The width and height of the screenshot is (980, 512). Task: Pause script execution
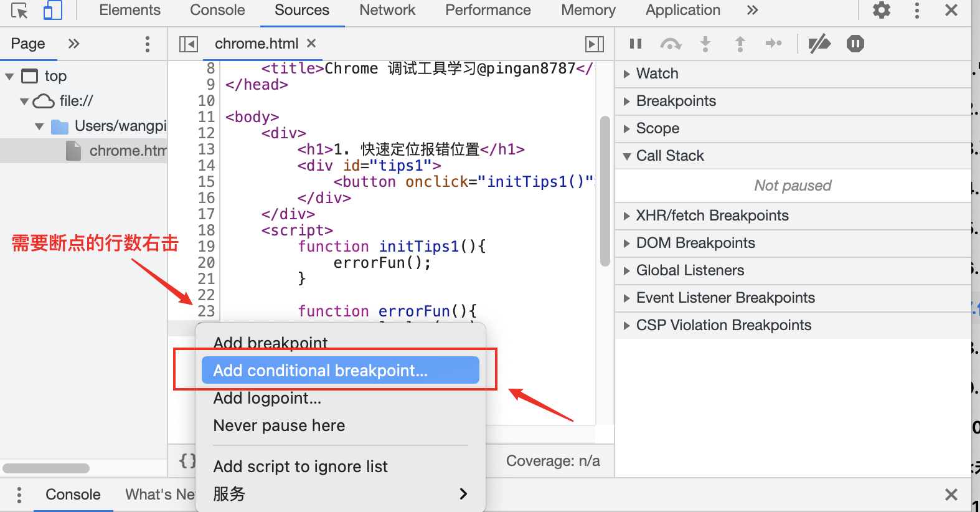pos(635,44)
